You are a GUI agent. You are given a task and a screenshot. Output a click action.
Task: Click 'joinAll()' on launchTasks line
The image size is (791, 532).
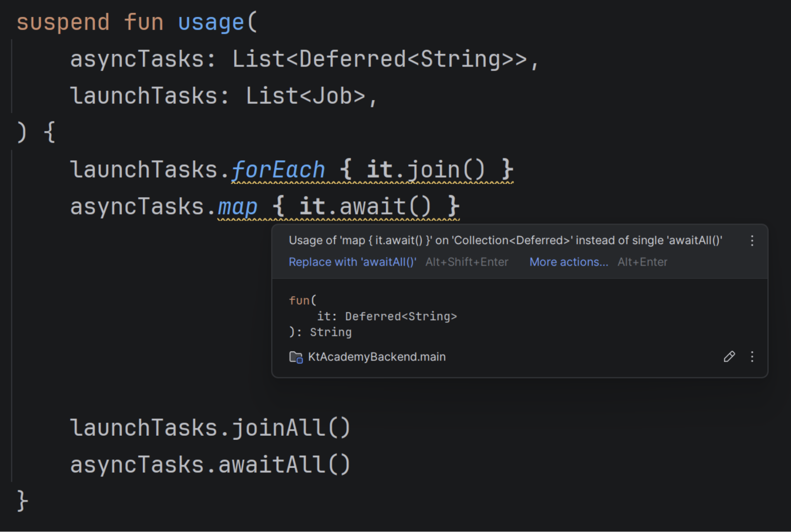(291, 427)
